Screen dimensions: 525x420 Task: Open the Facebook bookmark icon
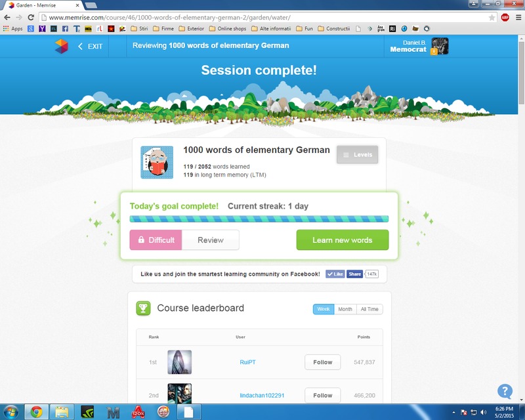(x=65, y=28)
